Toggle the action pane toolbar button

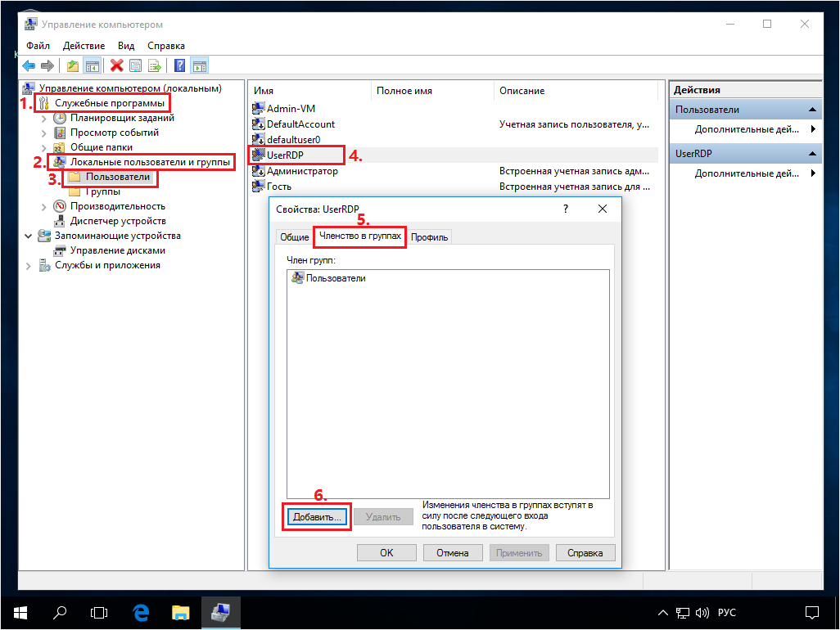point(199,65)
